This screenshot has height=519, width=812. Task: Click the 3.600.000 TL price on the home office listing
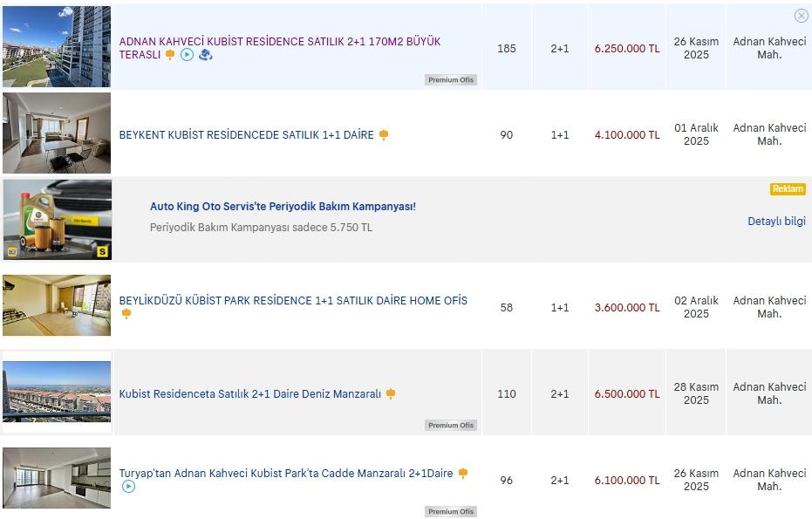pyautogui.click(x=627, y=307)
